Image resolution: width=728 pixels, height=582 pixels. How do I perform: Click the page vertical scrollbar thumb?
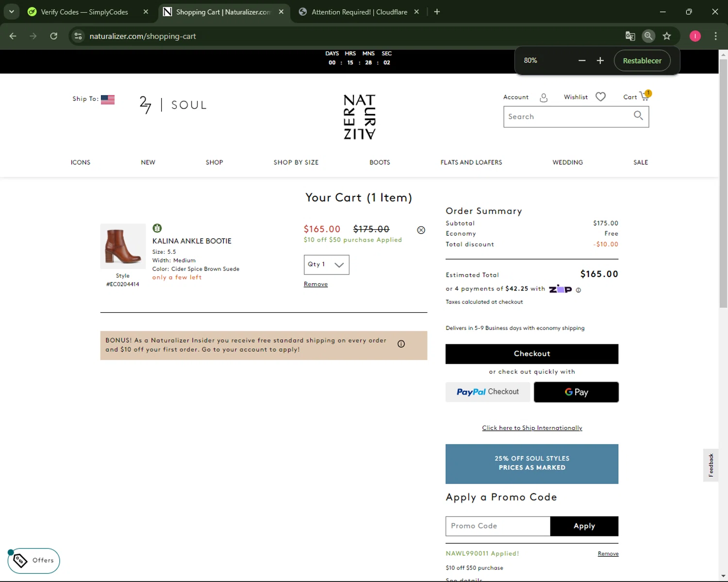723,183
